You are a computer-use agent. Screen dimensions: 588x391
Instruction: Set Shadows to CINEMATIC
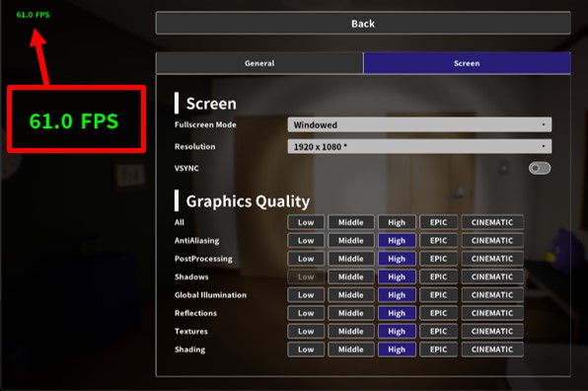click(492, 276)
